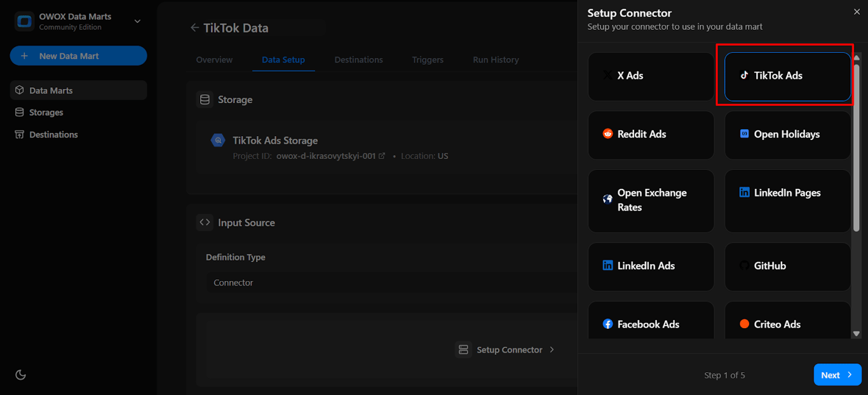Switch to the Run History tab

pyautogui.click(x=496, y=60)
